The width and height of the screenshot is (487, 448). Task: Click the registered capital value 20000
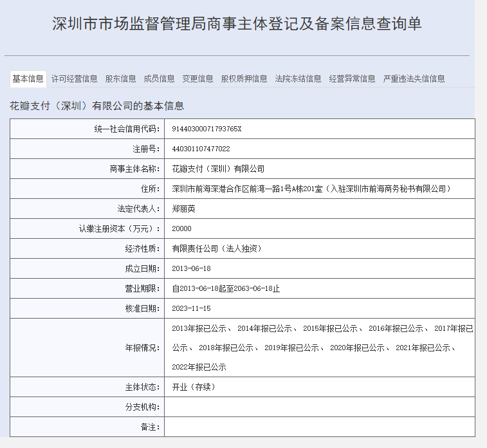coord(181,229)
